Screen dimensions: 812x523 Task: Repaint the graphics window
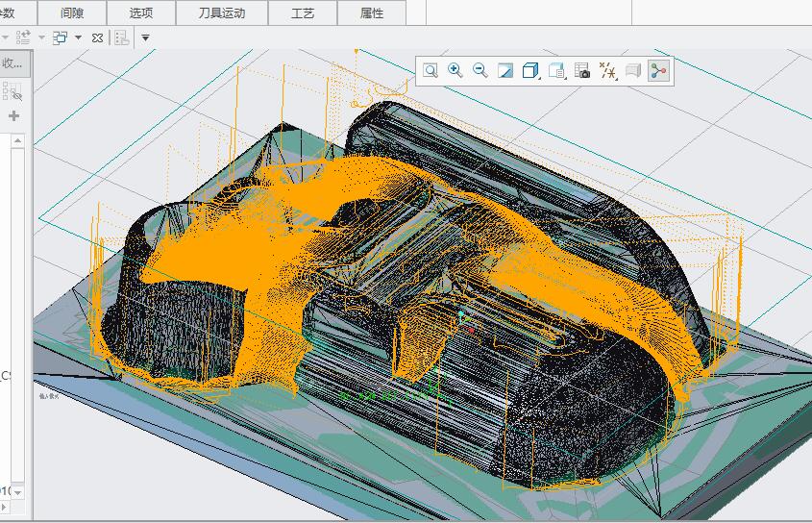(504, 70)
